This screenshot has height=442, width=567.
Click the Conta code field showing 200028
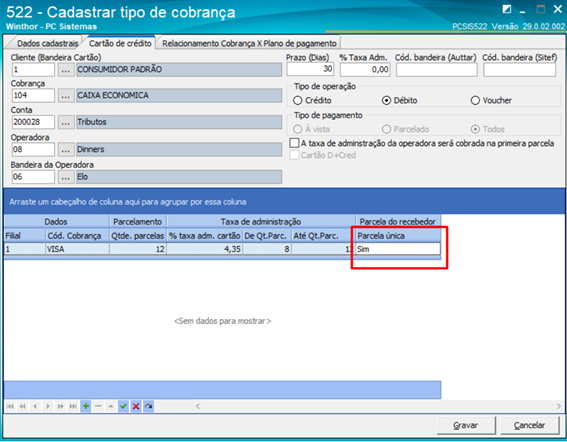tap(33, 123)
